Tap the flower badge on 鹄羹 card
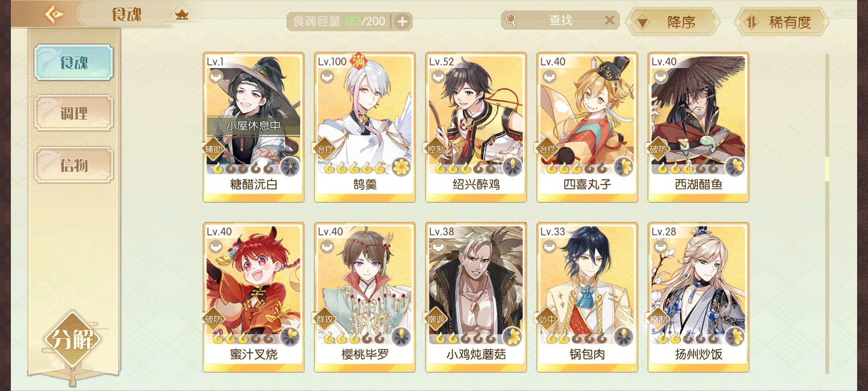868x391 pixels. (400, 167)
